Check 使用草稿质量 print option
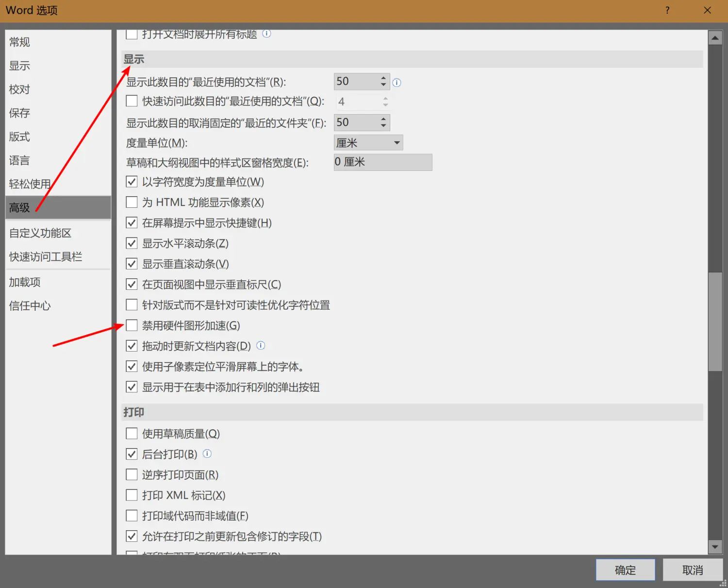 132,434
